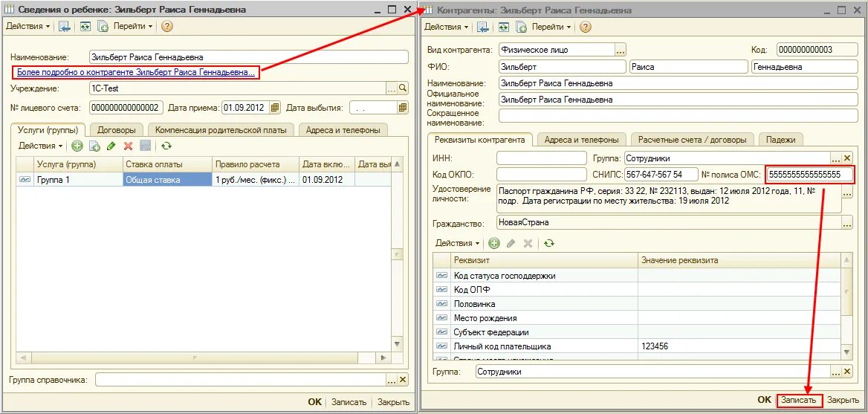This screenshot has width=868, height=414.
Task: Click requisites table scroll down arrow
Action: (847, 352)
